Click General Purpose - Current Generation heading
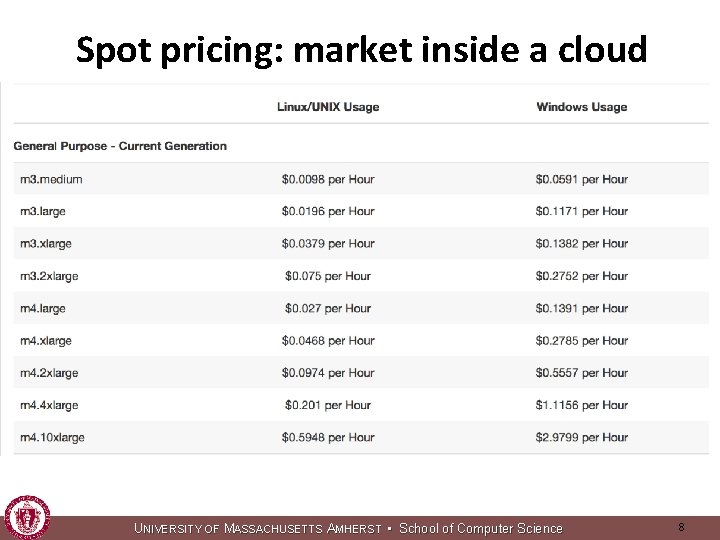This screenshot has width=720, height=540. 120,146
